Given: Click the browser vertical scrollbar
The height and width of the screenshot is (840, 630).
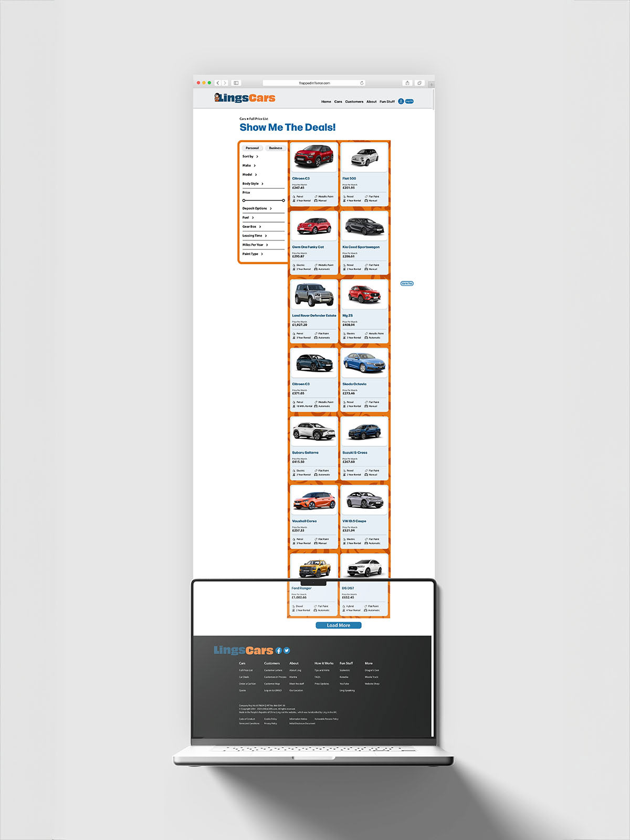Looking at the screenshot, I should 434,100.
